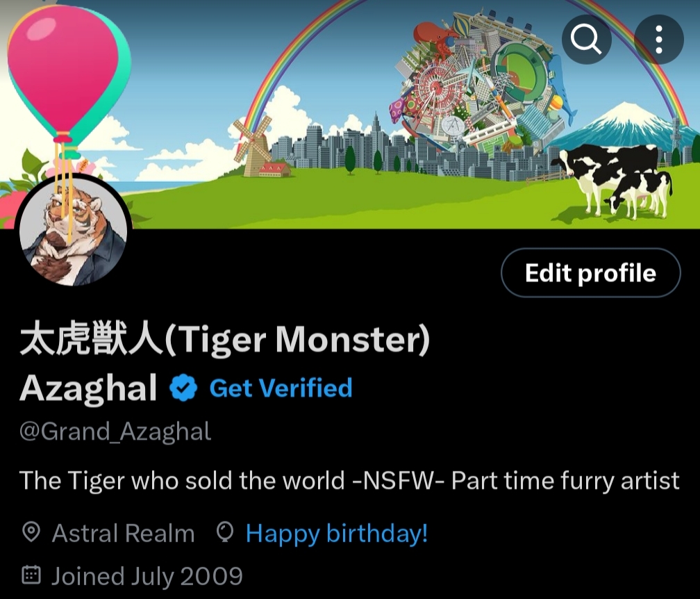Tap the calendar joined-date icon
Image resolution: width=700 pixels, height=599 pixels.
[x=31, y=575]
